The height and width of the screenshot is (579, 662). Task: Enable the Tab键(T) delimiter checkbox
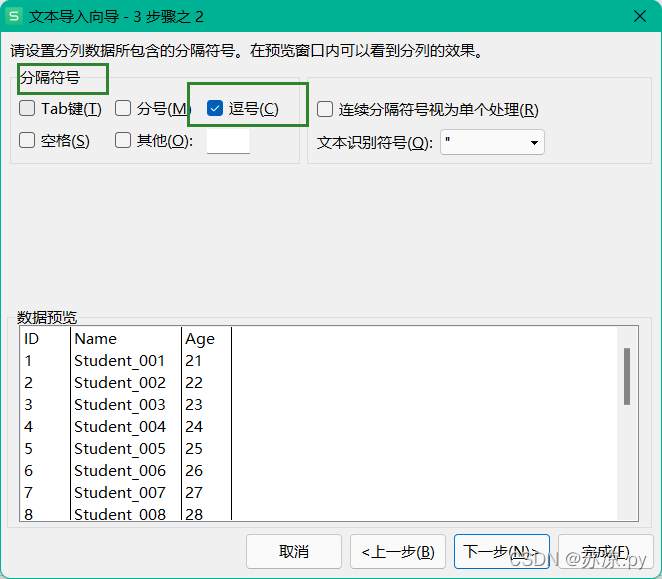27,109
